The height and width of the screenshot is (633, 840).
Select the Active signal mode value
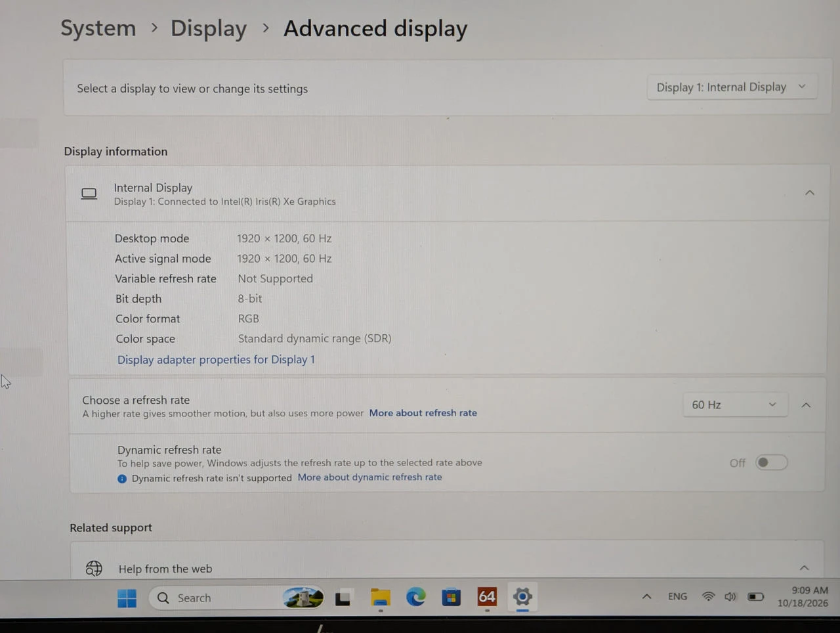[x=284, y=259]
